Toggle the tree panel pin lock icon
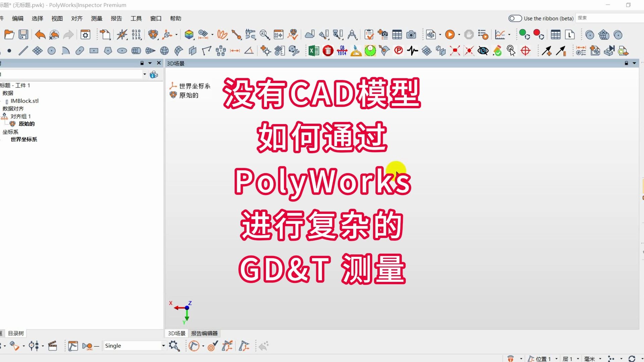The width and height of the screenshot is (644, 362). coord(142,63)
